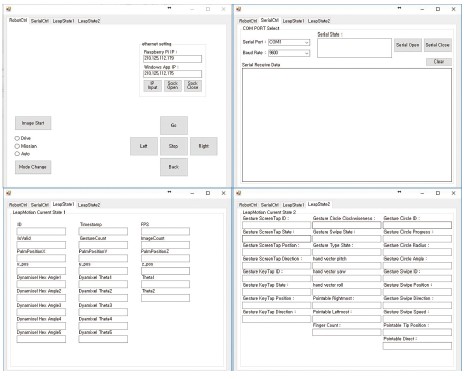This screenshot has height=379, width=467.
Task: Open the Baud Rate 9600 dropdown
Action: pyautogui.click(x=307, y=53)
